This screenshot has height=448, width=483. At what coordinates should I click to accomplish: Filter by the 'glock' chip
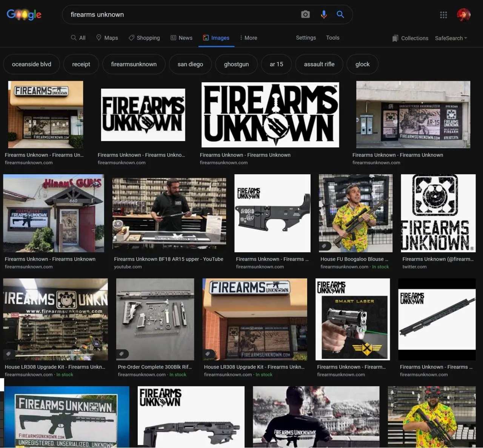pyautogui.click(x=362, y=64)
